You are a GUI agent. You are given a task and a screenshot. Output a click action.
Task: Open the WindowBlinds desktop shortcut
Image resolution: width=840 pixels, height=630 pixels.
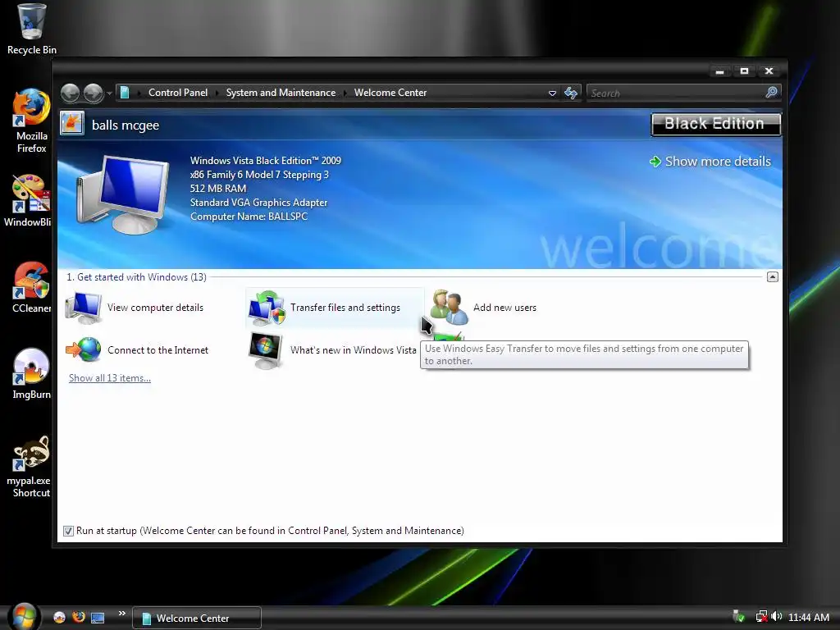30,200
